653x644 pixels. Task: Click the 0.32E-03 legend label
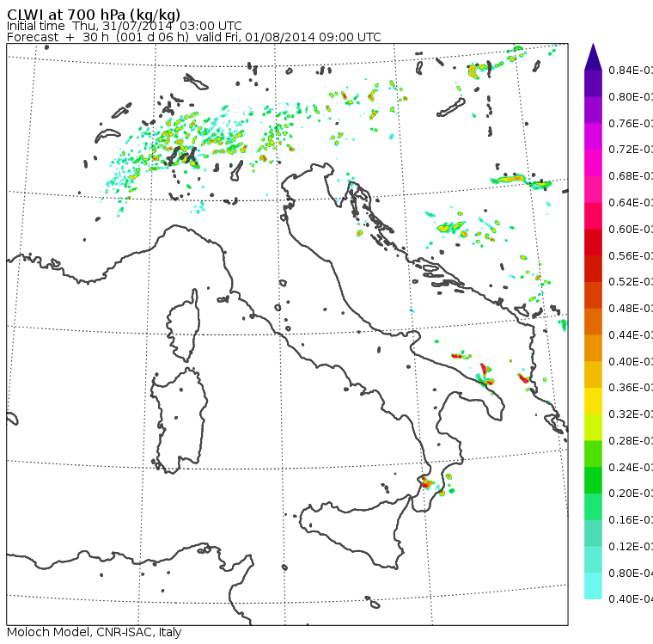(x=631, y=414)
